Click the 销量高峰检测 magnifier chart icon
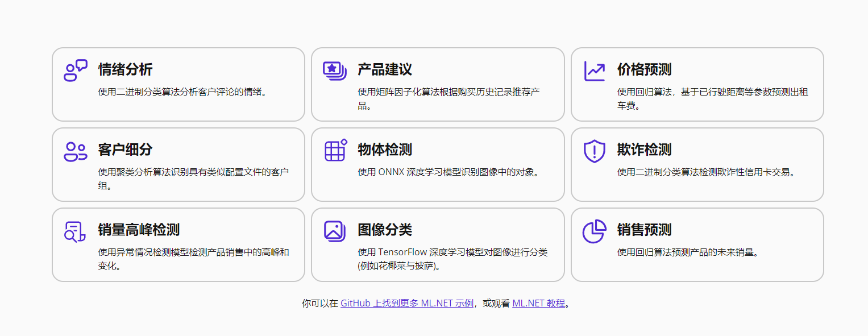This screenshot has width=868, height=336. point(74,231)
